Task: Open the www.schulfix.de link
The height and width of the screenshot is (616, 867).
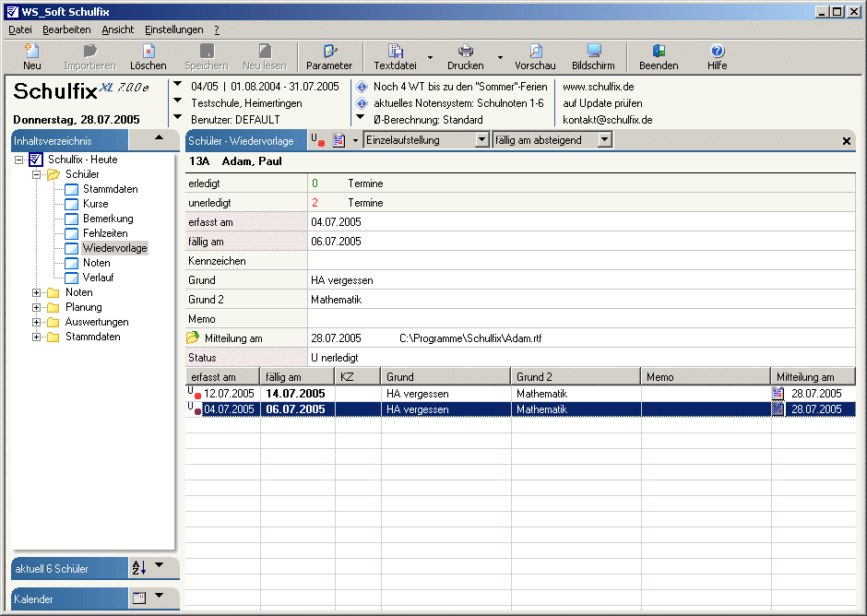Action: click(599, 87)
